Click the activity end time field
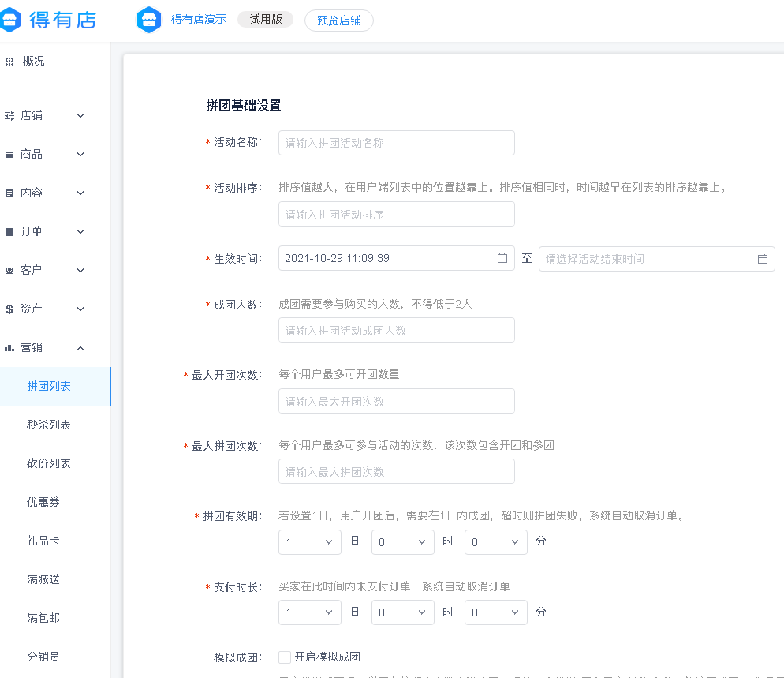This screenshot has height=678, width=784. (657, 259)
